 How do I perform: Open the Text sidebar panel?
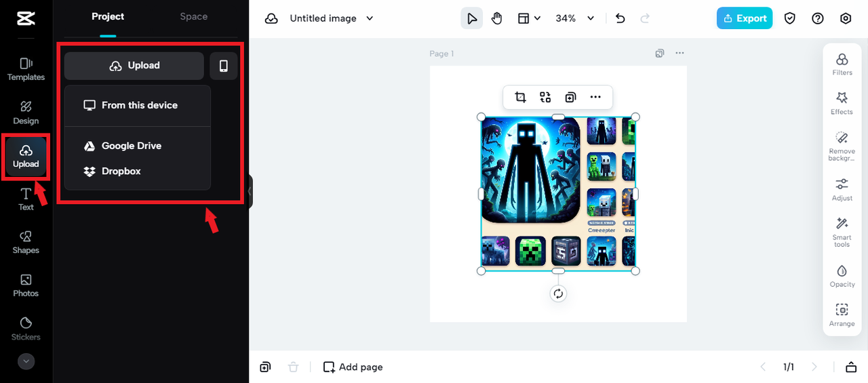pos(26,199)
